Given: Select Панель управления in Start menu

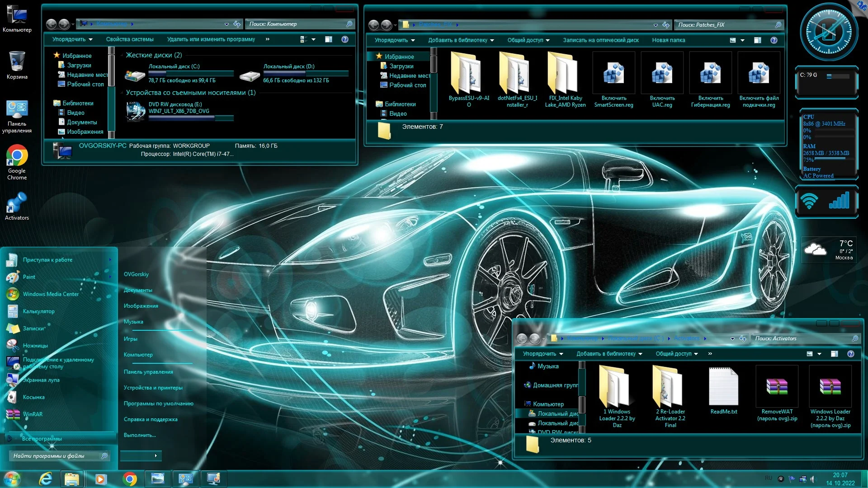Looking at the screenshot, I should [148, 372].
